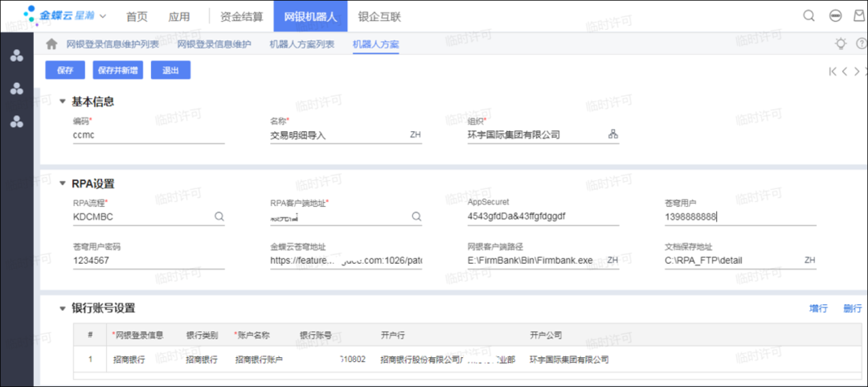Click the ZH language icon in 名称 field
The height and width of the screenshot is (387, 868).
pos(416,134)
